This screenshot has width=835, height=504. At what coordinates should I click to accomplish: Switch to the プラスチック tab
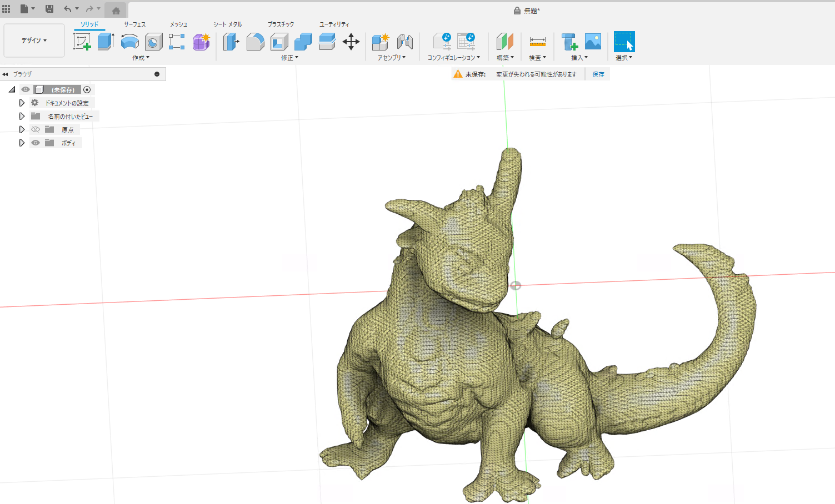[281, 24]
